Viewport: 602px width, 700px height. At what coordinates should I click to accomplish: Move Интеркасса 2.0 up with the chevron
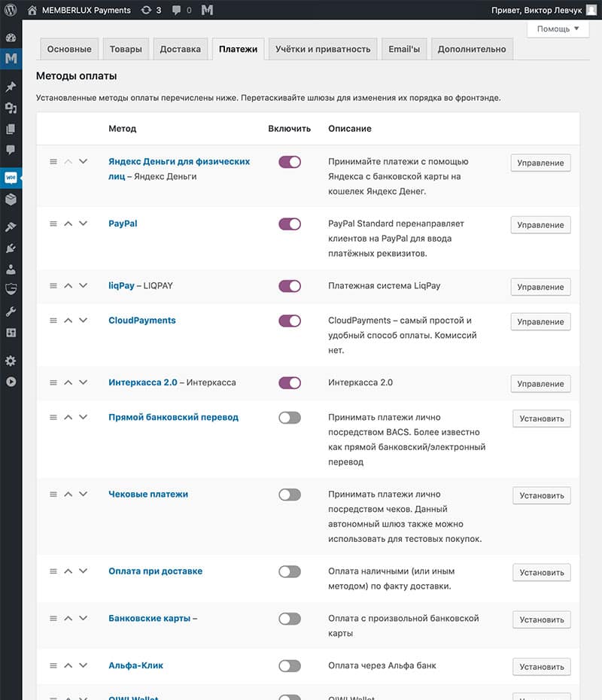pyautogui.click(x=68, y=382)
